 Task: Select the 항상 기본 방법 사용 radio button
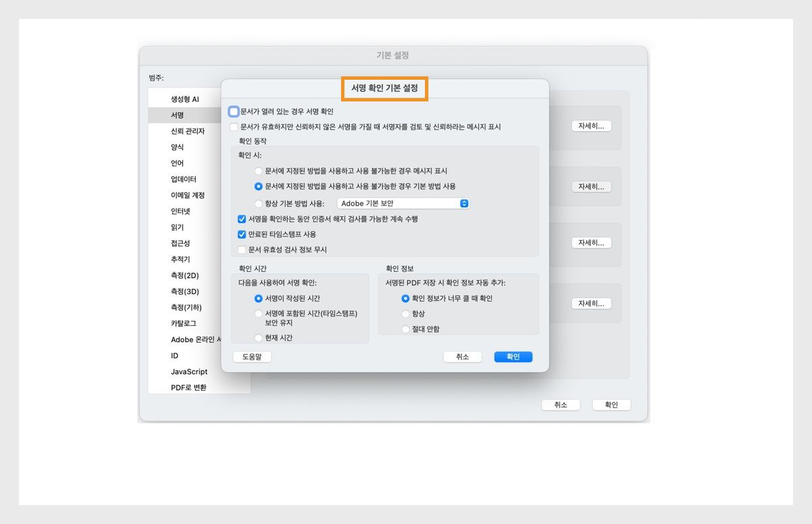[x=258, y=203]
